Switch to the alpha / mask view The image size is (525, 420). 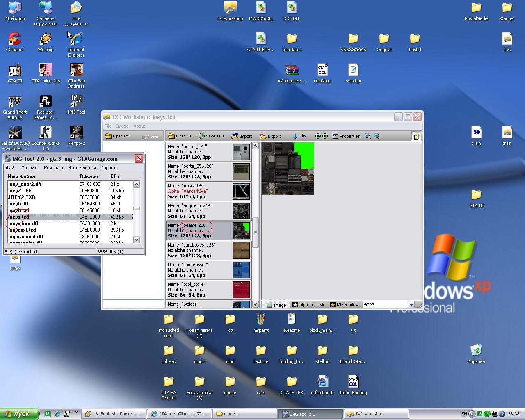click(x=308, y=305)
